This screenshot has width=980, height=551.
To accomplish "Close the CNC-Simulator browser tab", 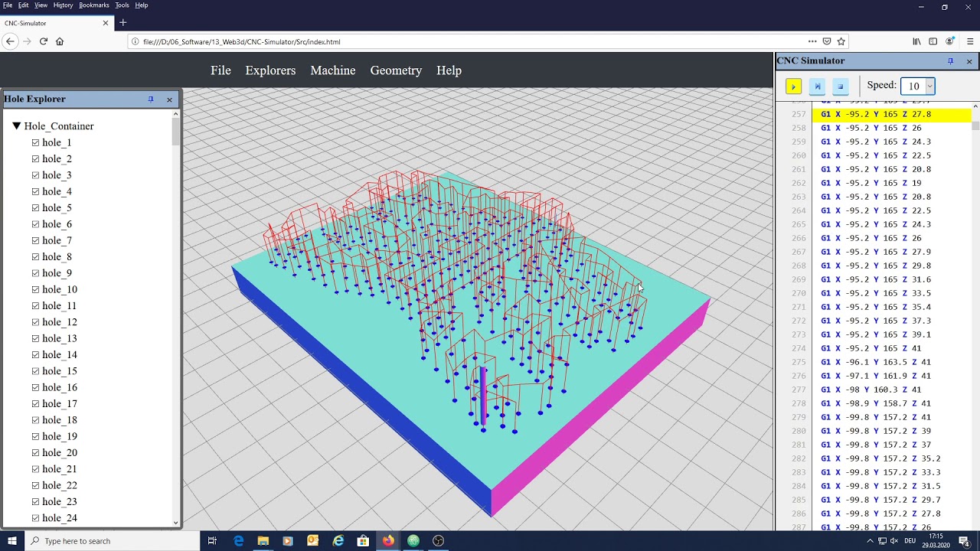I will [106, 23].
